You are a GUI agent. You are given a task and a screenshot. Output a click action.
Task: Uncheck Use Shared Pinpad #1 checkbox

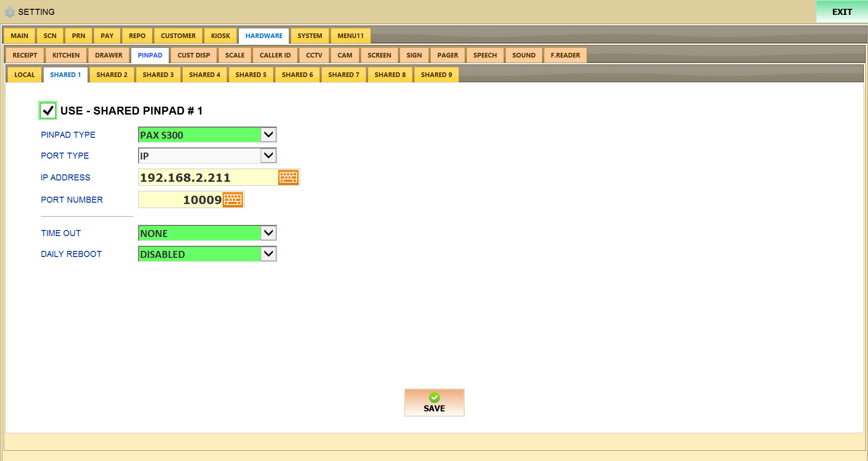[48, 110]
